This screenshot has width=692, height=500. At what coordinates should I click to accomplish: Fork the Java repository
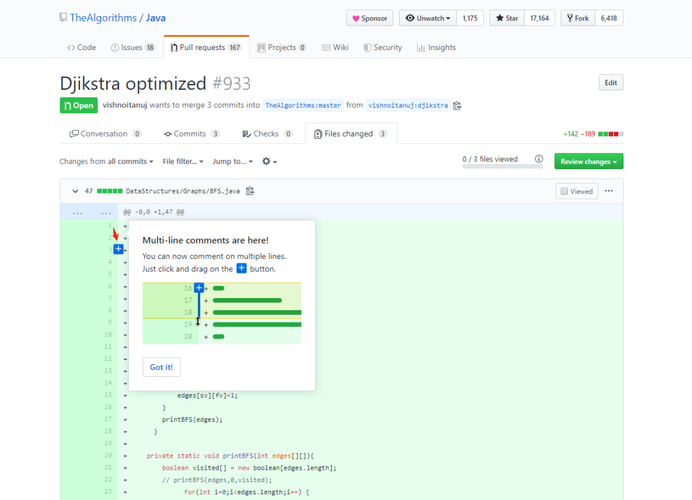576,18
